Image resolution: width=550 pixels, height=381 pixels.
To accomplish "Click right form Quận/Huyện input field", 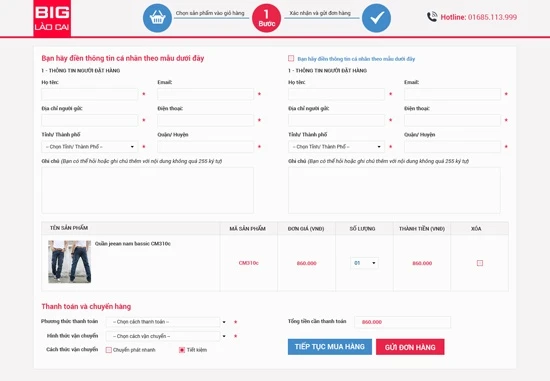I will pyautogui.click(x=452, y=147).
